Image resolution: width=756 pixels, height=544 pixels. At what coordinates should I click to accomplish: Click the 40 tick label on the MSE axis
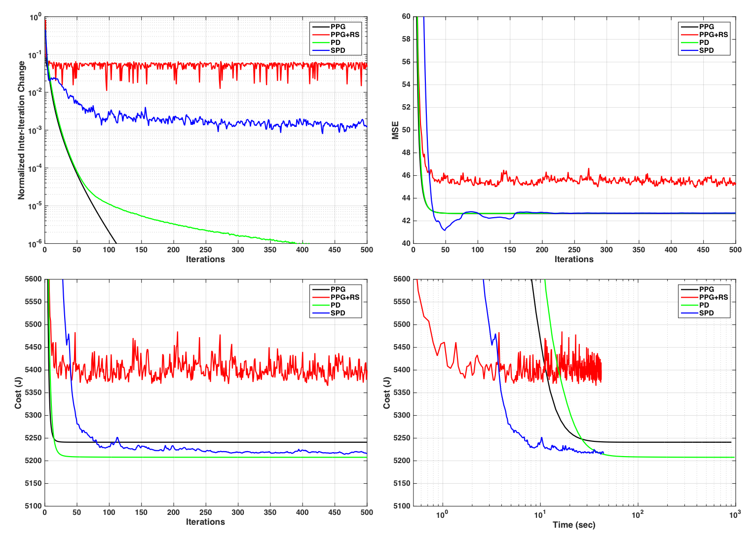pos(406,243)
